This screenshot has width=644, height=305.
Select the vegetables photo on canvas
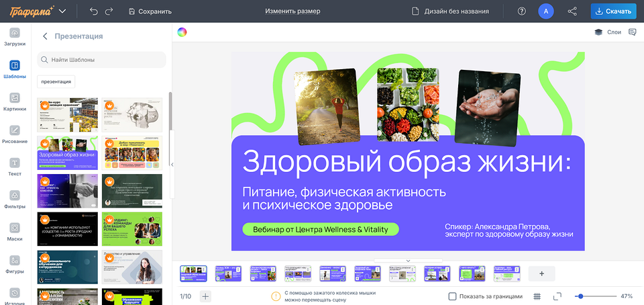point(408,105)
